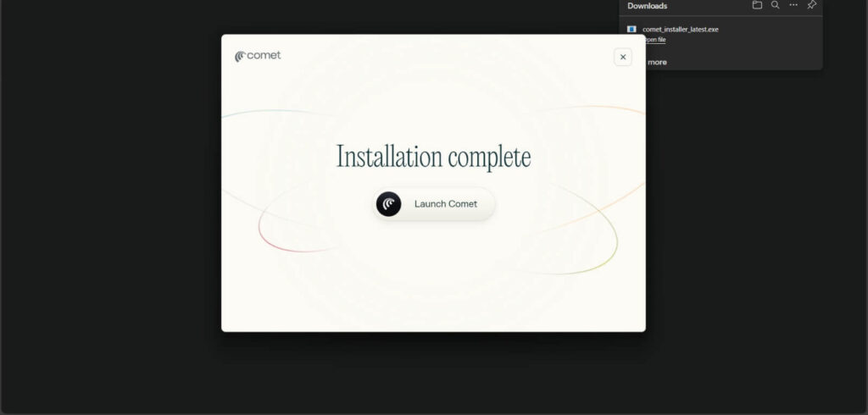This screenshot has width=868, height=415.
Task: Open the downloads folder icon
Action: point(757,5)
